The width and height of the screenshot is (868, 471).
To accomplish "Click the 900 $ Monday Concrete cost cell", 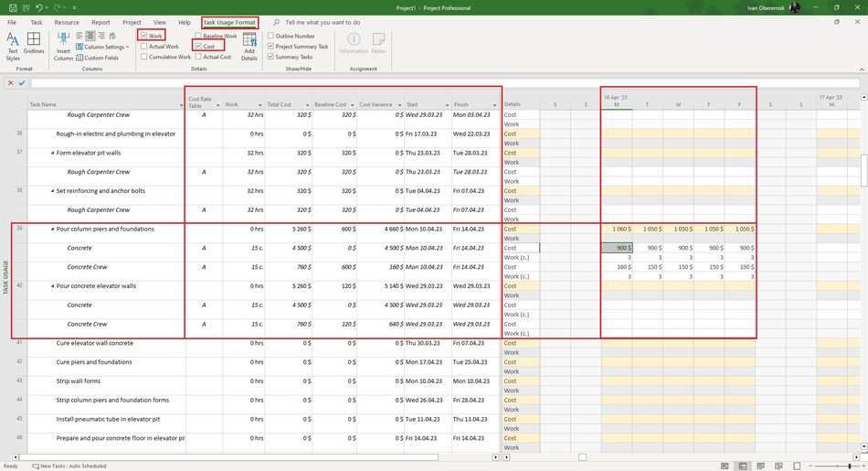I will click(617, 248).
